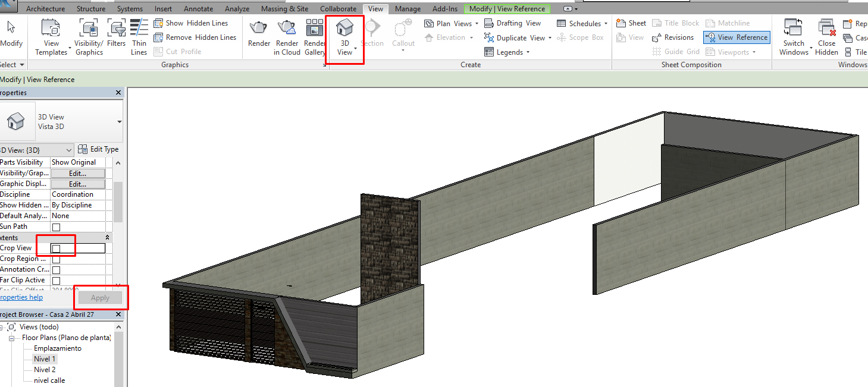Check the Far Clip Active box

pyautogui.click(x=57, y=281)
